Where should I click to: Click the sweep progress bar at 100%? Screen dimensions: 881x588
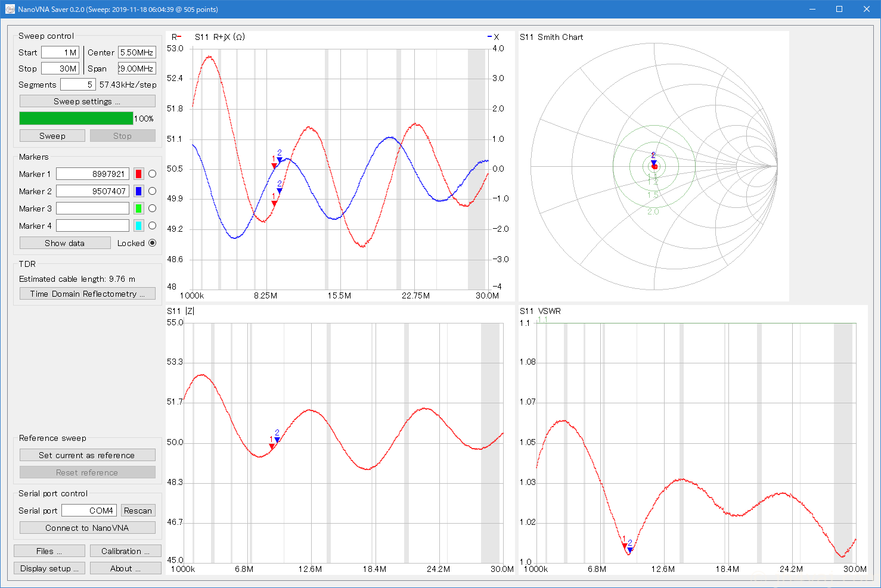[76, 118]
